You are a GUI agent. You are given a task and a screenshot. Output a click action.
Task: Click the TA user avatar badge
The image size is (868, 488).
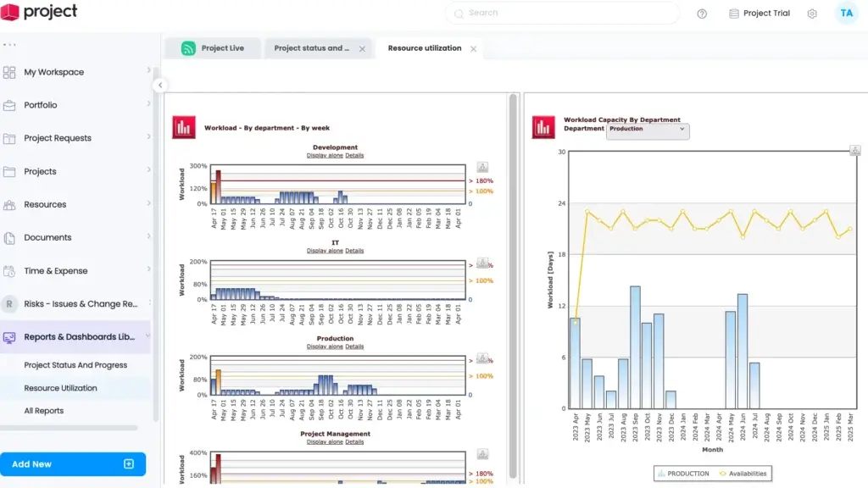click(x=846, y=13)
